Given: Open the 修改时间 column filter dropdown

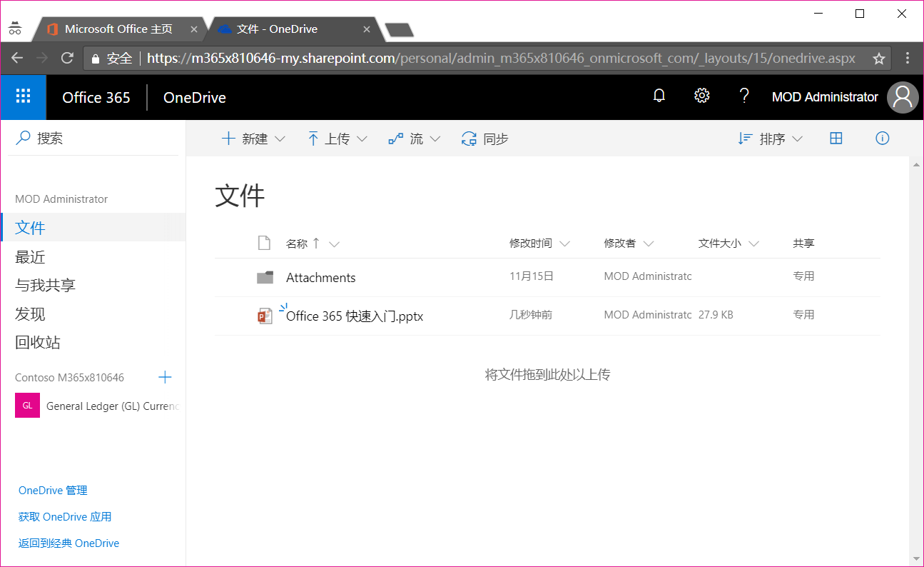Looking at the screenshot, I should [566, 243].
